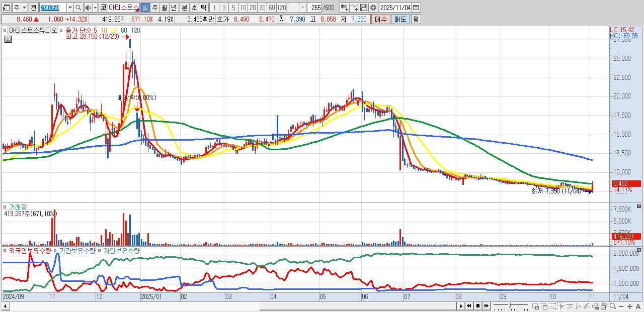Click the 3D bar volume icon in the bottom toolbar
Image resolution: width=644 pixels, height=312 pixels.
(595, 306)
